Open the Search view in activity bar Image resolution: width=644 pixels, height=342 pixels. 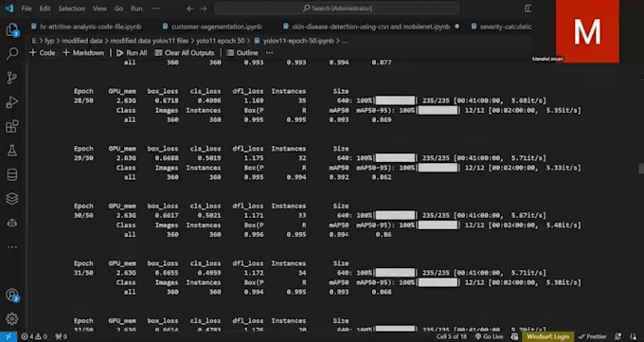12,53
